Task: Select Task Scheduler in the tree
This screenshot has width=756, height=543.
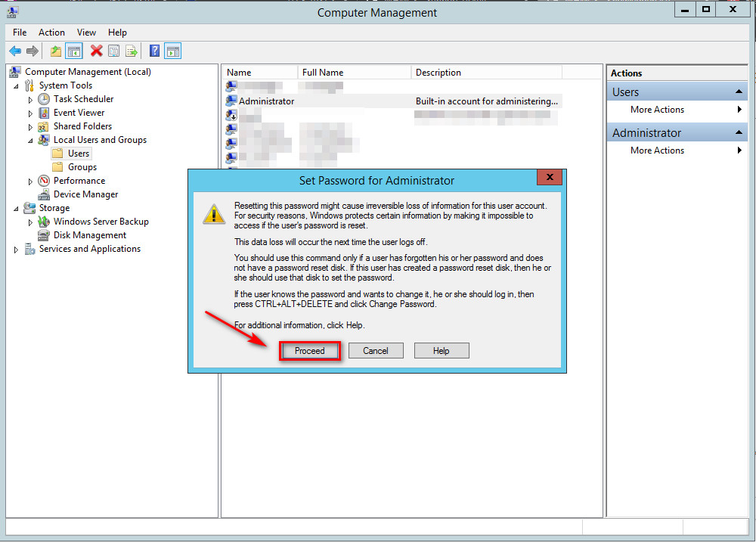Action: 83,99
